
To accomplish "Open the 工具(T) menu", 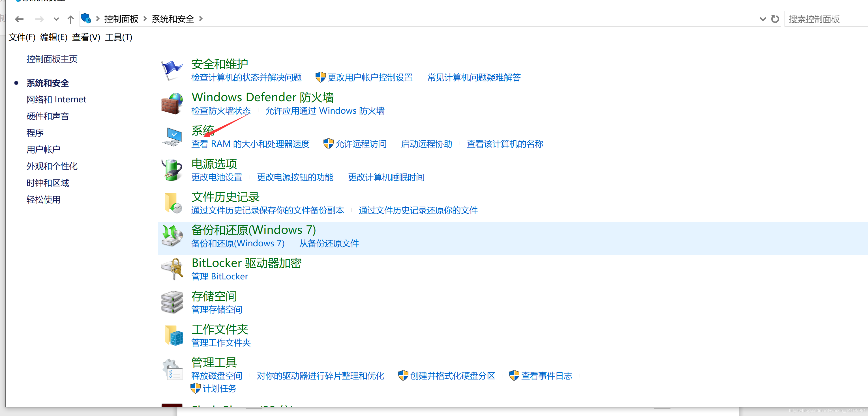I will coord(118,37).
